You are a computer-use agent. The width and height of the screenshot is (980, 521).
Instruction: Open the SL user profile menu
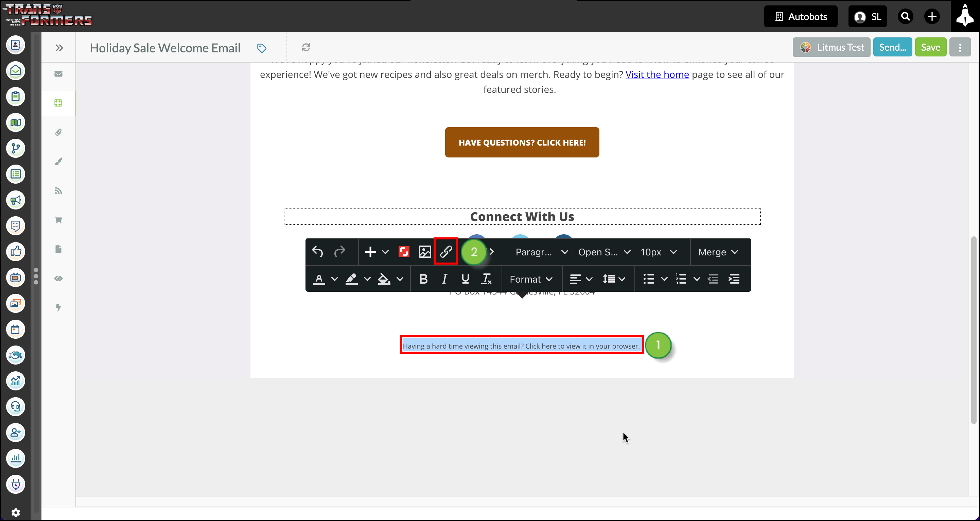[868, 16]
